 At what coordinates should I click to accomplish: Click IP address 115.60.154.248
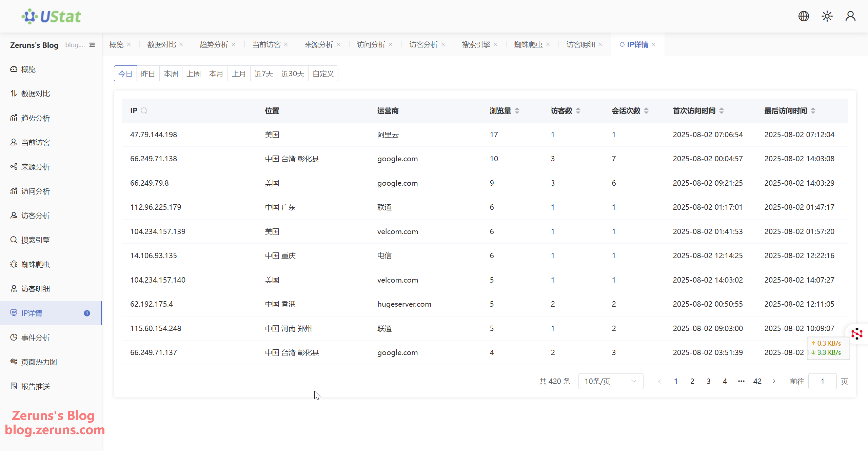[156, 329]
